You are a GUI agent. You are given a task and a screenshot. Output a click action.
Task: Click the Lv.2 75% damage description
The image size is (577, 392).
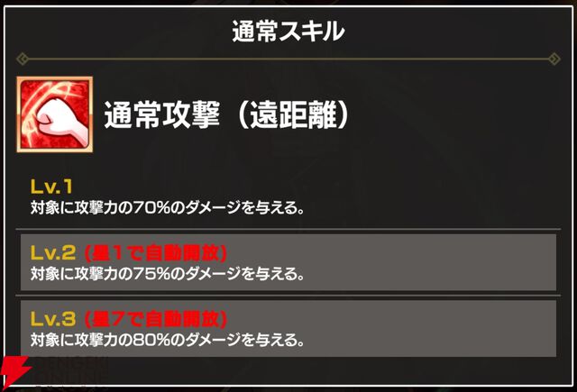coord(167,272)
